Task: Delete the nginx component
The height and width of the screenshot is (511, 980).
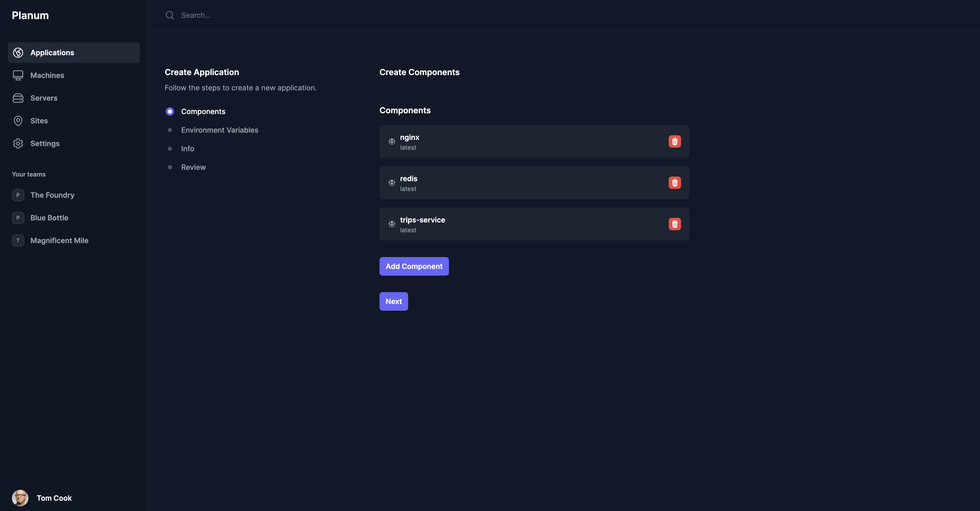Action: coord(675,141)
